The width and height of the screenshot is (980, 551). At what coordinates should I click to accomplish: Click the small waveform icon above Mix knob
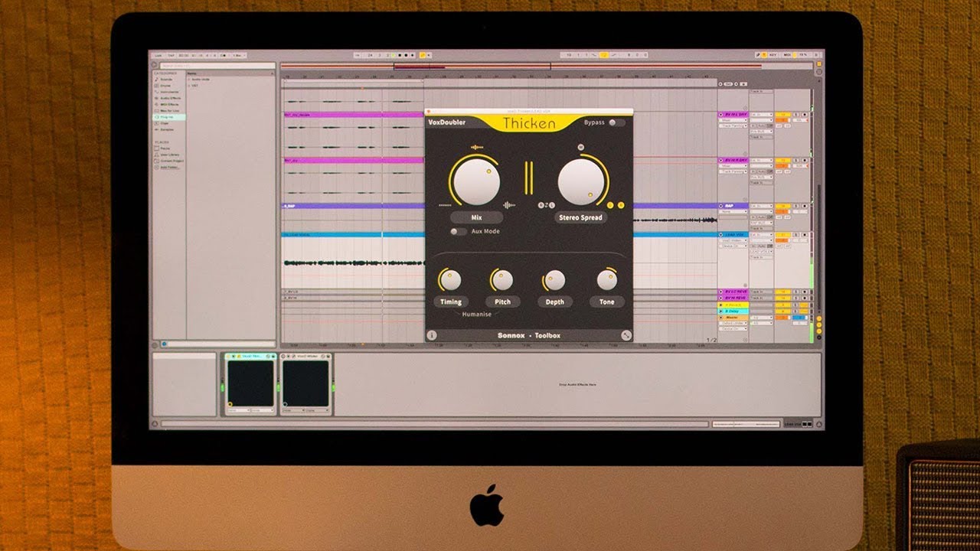[477, 147]
